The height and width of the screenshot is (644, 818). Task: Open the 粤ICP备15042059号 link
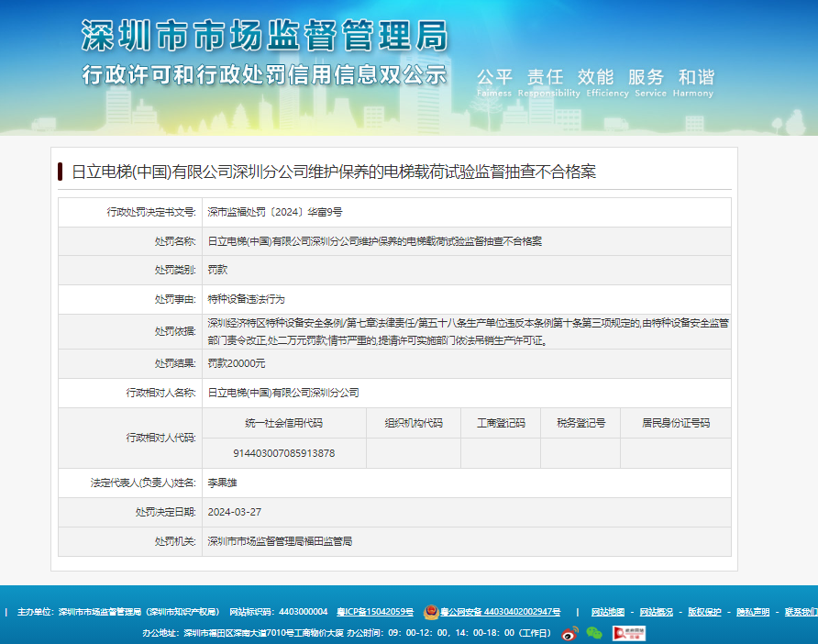pyautogui.click(x=375, y=612)
